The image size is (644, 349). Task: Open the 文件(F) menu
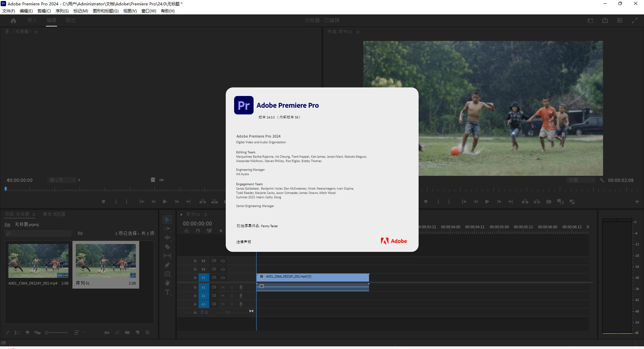click(x=9, y=11)
